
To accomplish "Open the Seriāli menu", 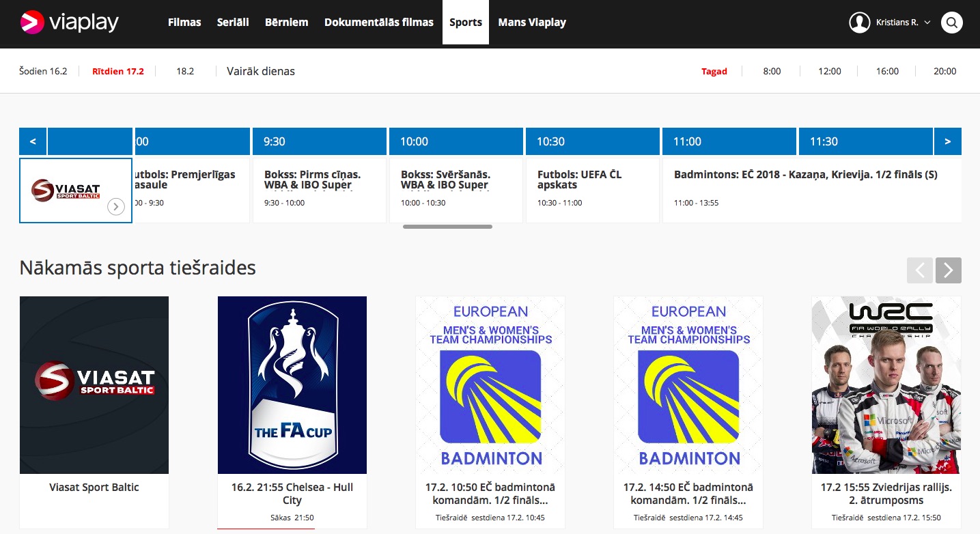I will click(x=233, y=23).
